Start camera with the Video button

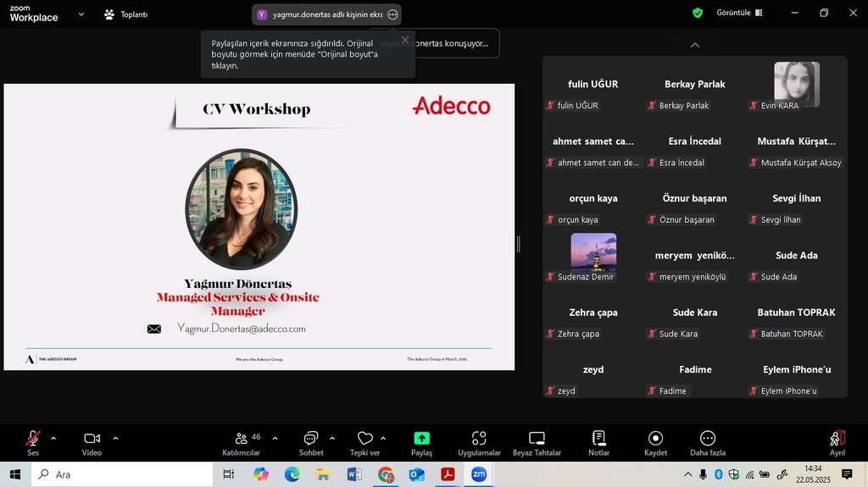92,443
